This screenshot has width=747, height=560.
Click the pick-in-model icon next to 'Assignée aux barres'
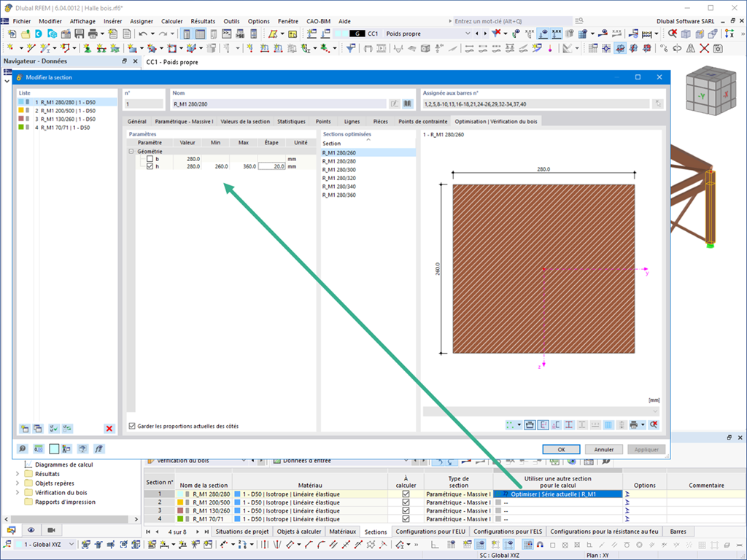tap(658, 104)
